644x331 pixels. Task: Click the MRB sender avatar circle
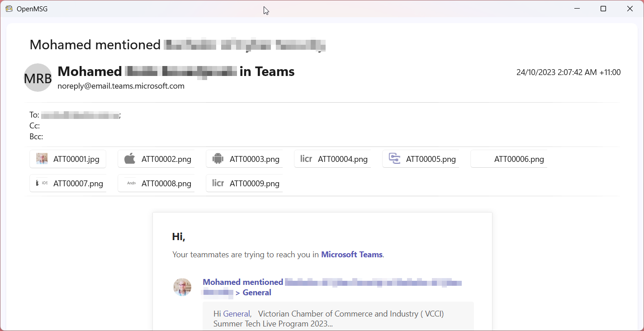[38, 78]
